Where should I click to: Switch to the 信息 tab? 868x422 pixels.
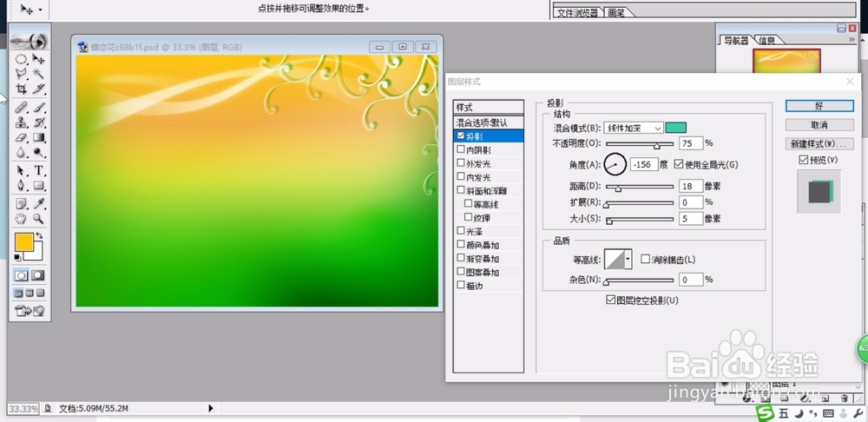(x=766, y=40)
